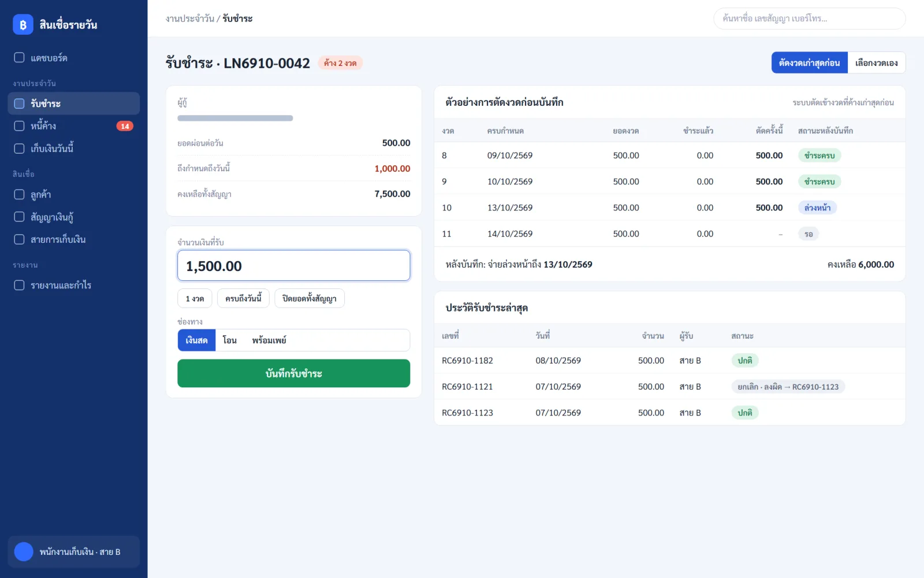Viewport: 924px width, 578px height.
Task: Open หนี้ค้าง menu item
Action: (74, 126)
